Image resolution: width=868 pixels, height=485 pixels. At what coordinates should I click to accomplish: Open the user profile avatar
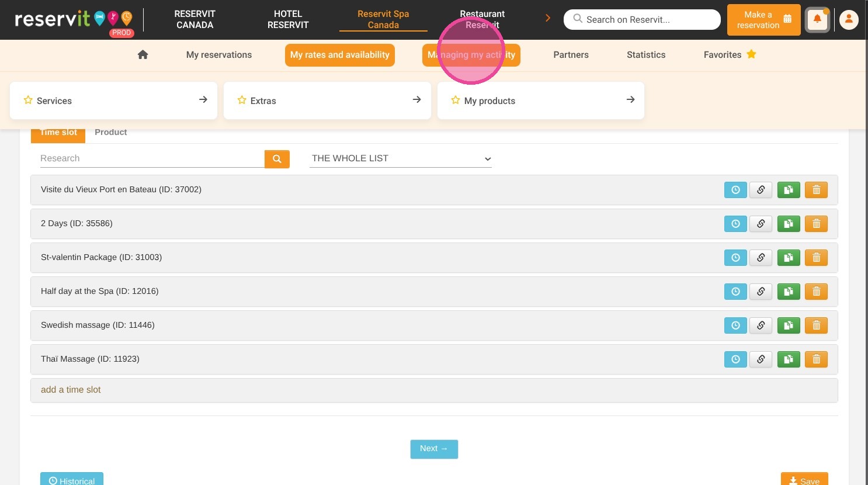click(x=848, y=20)
